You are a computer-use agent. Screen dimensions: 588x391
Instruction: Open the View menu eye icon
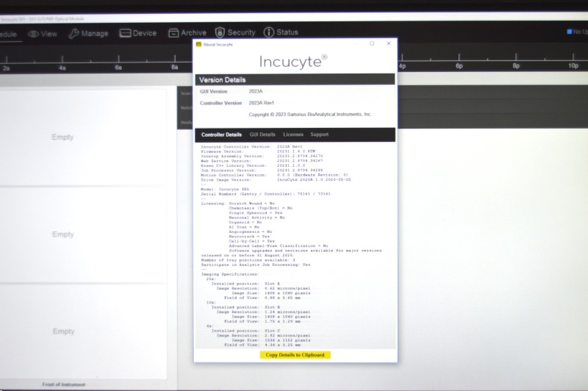[x=33, y=34]
